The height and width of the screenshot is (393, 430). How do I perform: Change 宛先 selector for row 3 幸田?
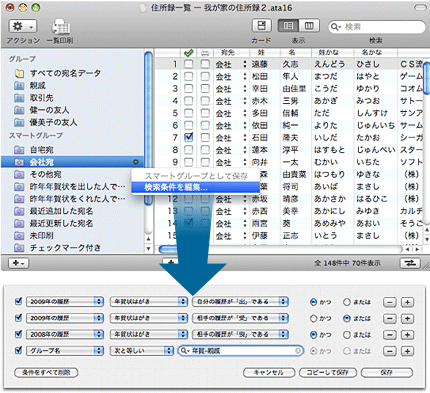click(x=231, y=89)
